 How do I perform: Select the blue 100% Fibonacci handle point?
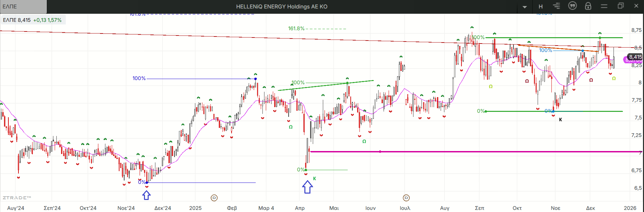255,79
